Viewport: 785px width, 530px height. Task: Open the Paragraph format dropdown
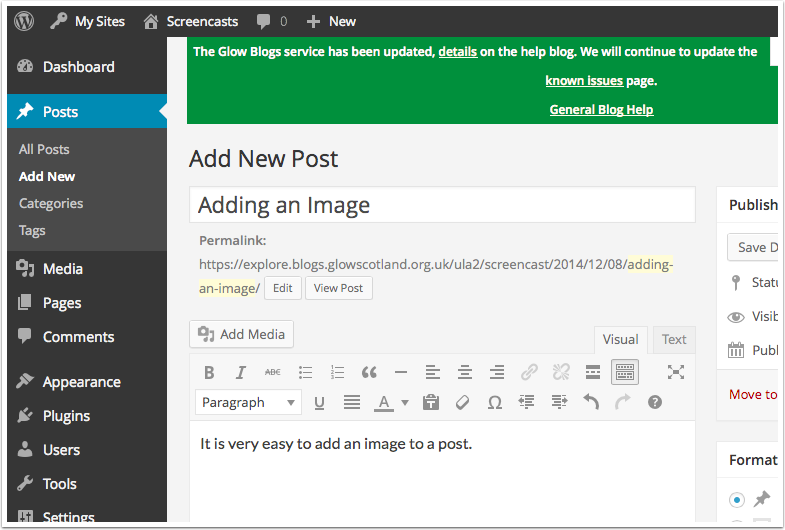coord(248,402)
